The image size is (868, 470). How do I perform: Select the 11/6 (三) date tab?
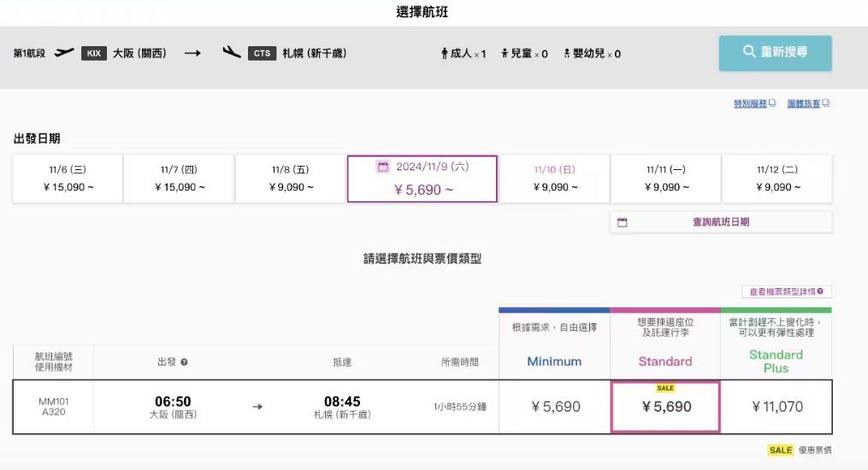68,179
